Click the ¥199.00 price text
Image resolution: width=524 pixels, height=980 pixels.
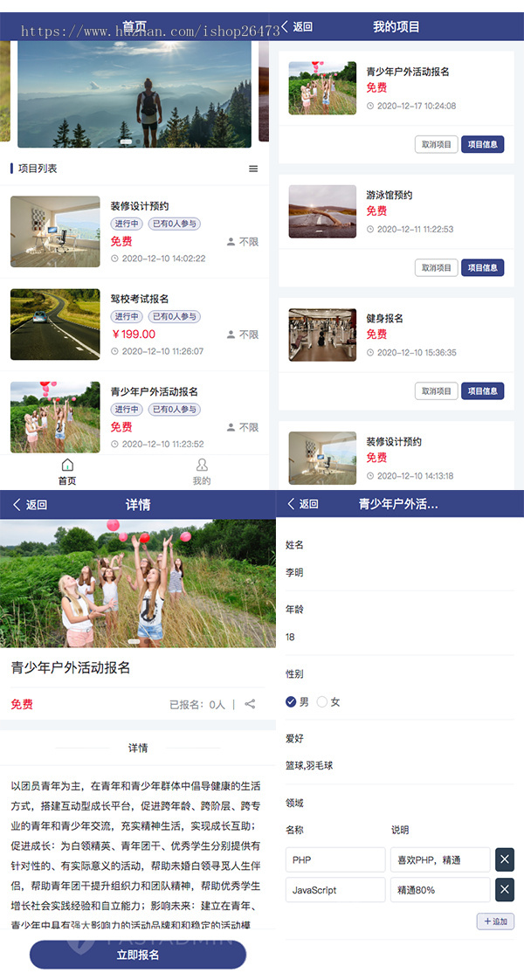tap(133, 335)
